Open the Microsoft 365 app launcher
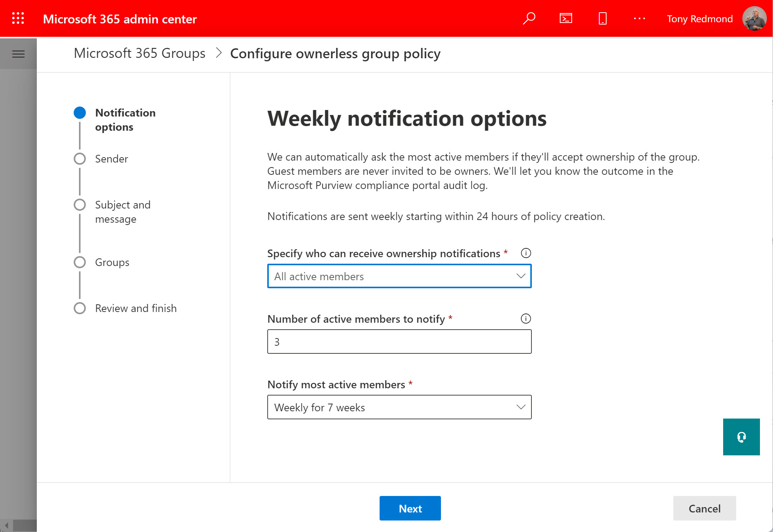This screenshot has height=532, width=773. [x=18, y=18]
